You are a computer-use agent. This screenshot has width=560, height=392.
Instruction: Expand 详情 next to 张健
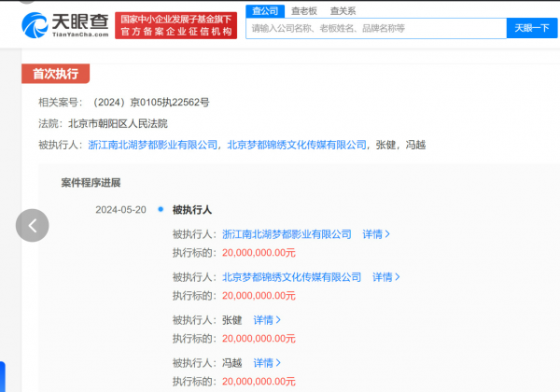[268, 320]
